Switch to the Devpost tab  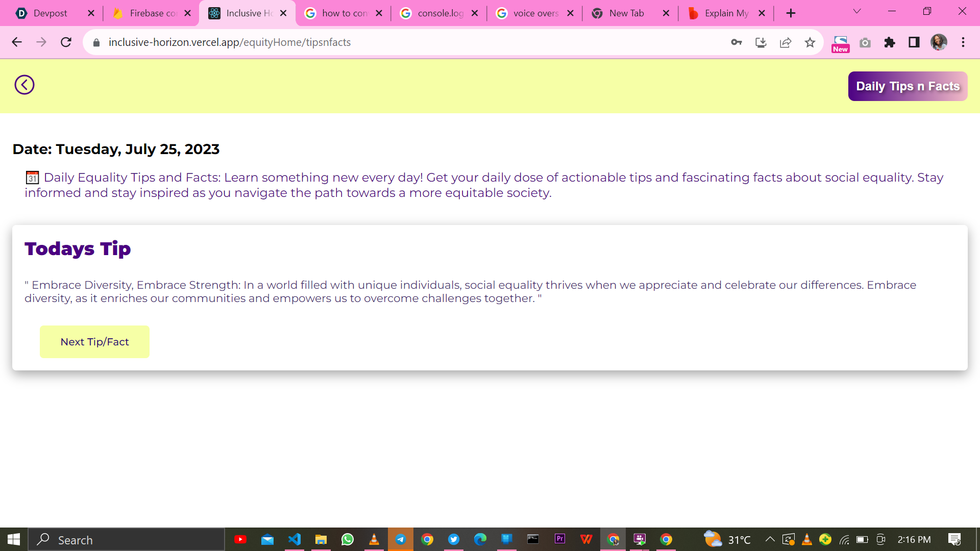pos(50,13)
